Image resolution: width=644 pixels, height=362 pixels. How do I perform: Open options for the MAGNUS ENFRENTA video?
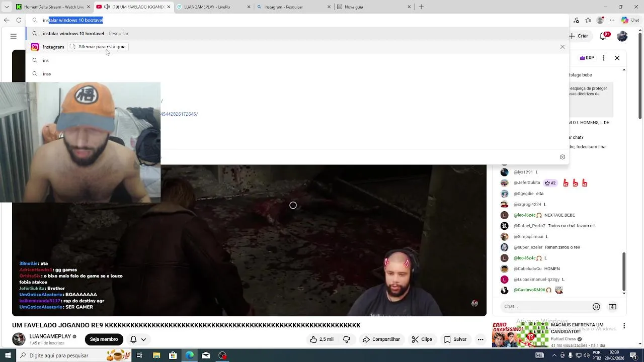pyautogui.click(x=624, y=326)
